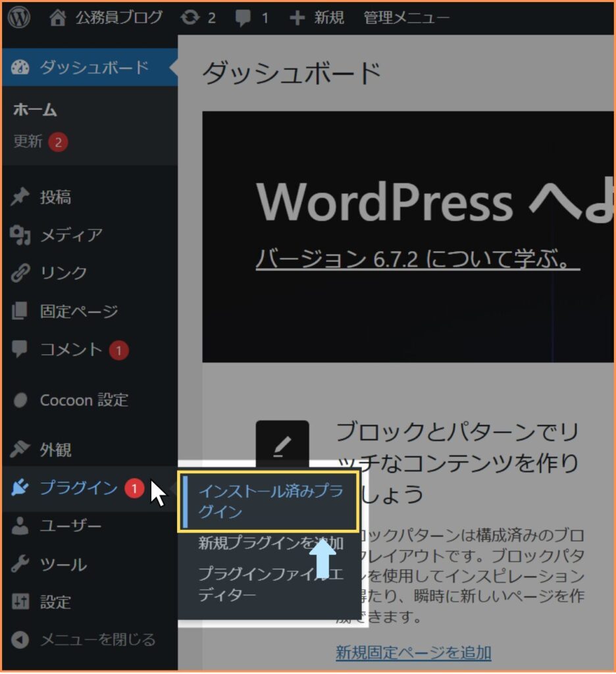Follow the バージョン 6.7.2 について学ぶ link
The height and width of the screenshot is (674, 616).
pos(418,259)
